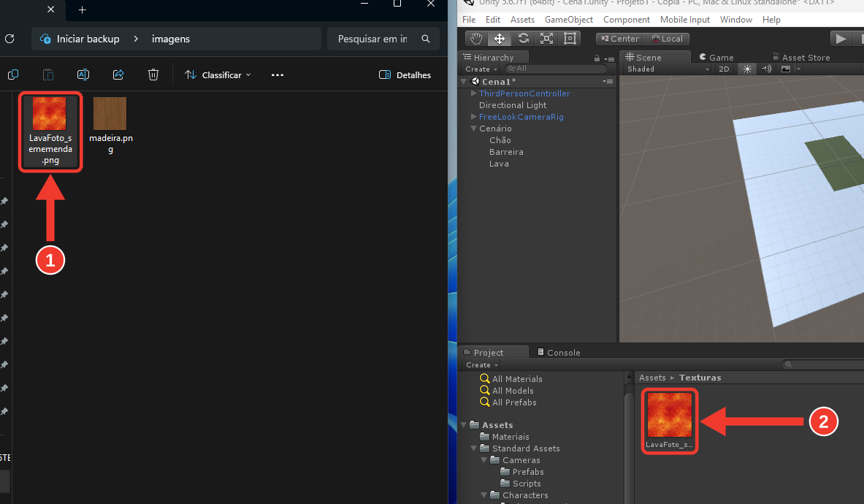Select Barreira object in Hierarchy
Viewport: 864px width, 504px height.
(506, 152)
